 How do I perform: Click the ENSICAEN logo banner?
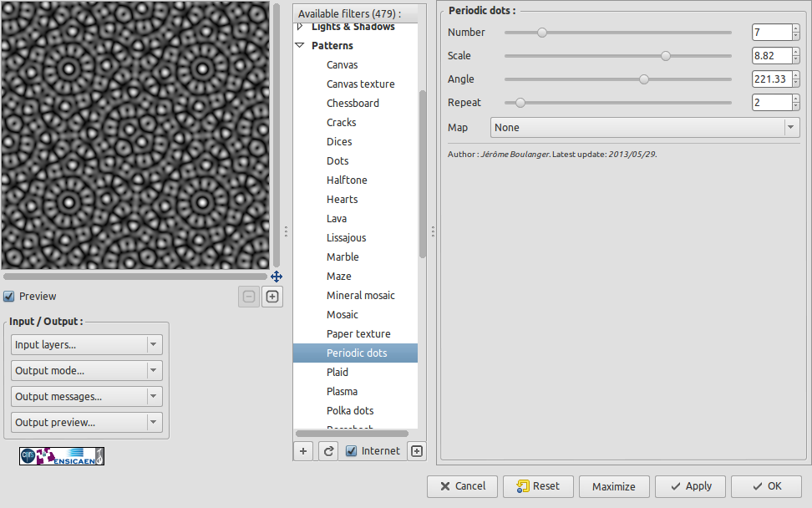coord(62,456)
